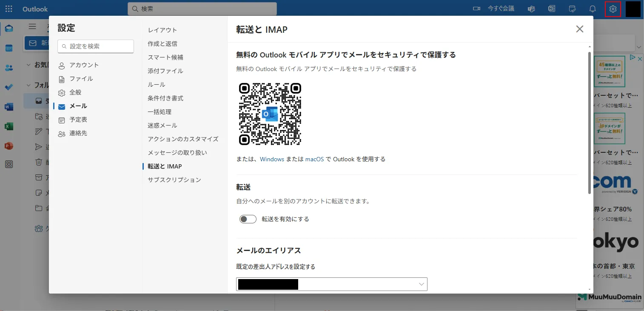The width and height of the screenshot is (644, 311).
Task: Click the Windows download link
Action: 272,159
